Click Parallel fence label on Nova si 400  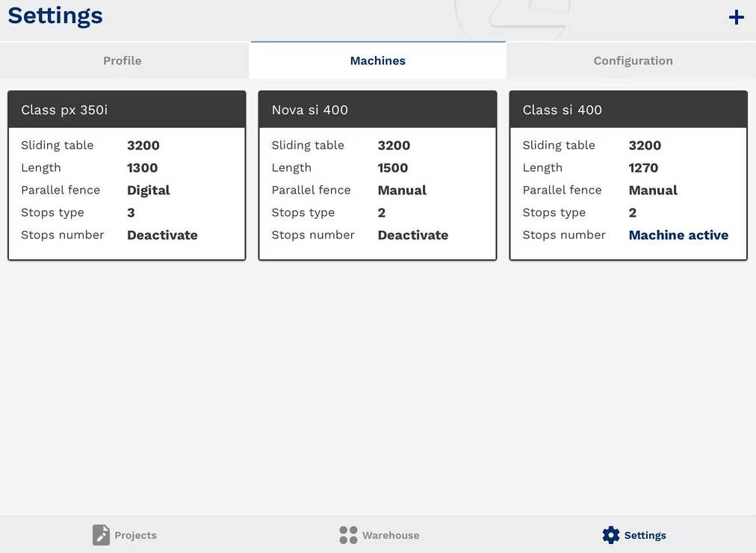click(x=311, y=191)
